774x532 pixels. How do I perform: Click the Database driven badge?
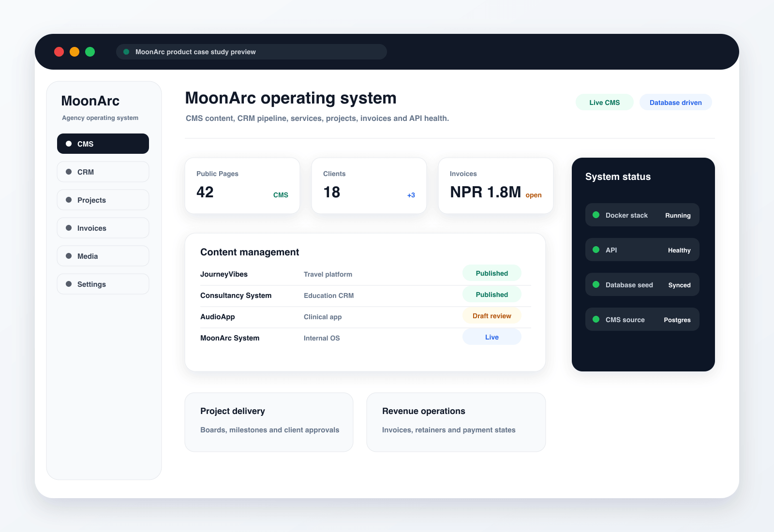676,102
